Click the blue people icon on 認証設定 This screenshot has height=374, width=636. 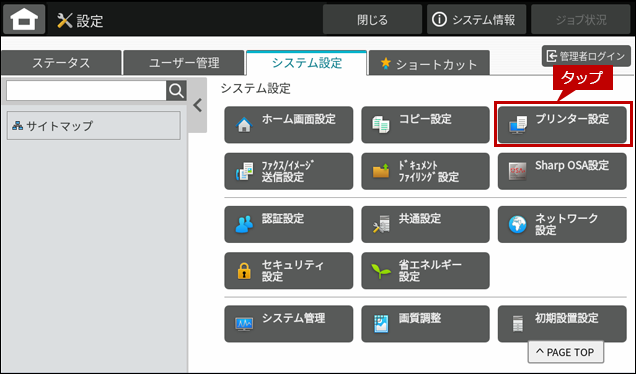coord(244,224)
